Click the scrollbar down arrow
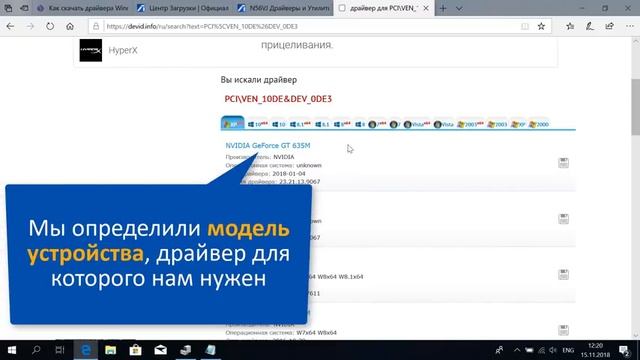This screenshot has height=360, width=640. tap(636, 336)
